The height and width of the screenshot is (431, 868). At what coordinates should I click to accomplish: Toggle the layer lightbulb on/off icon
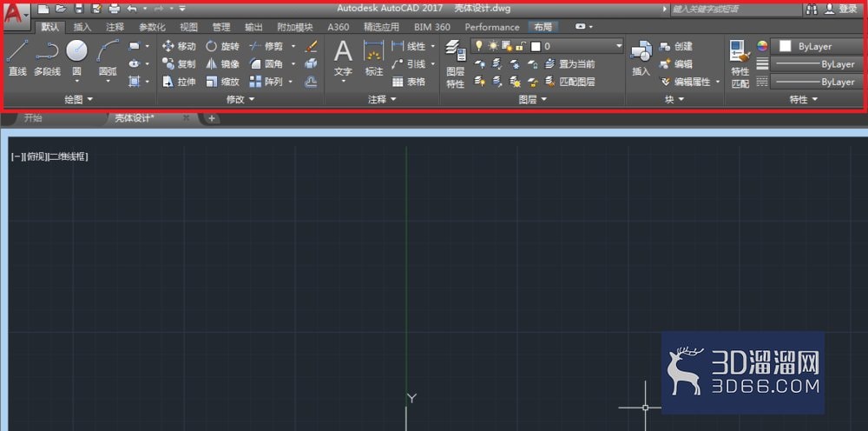click(x=479, y=46)
